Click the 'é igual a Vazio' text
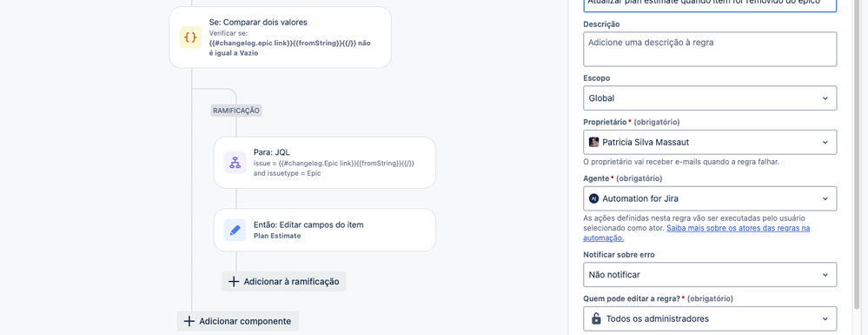 point(234,53)
